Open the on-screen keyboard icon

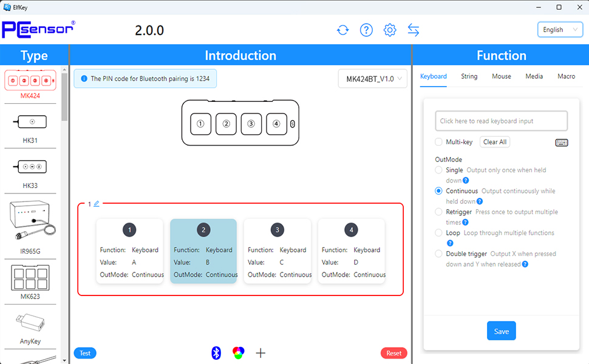pos(562,143)
